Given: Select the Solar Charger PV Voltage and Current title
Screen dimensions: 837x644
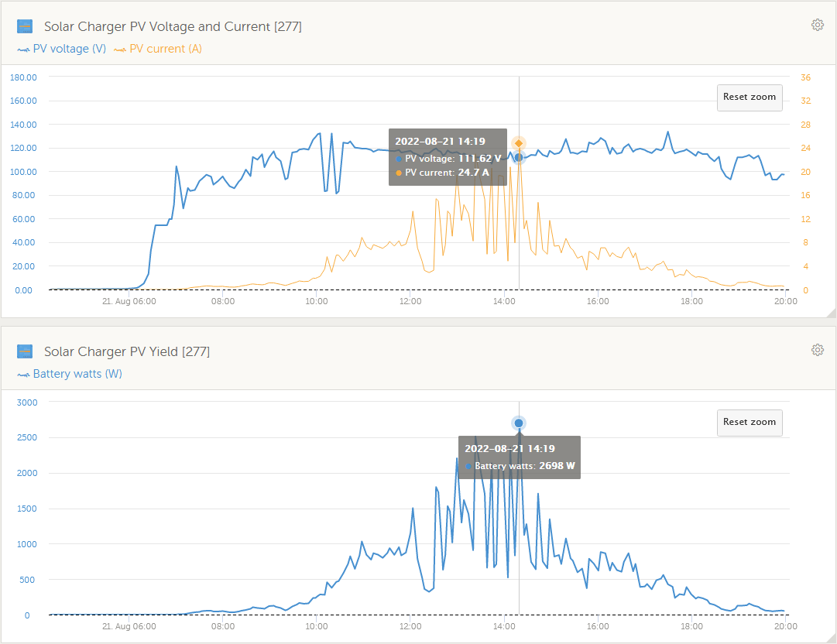Looking at the screenshot, I should [x=173, y=26].
